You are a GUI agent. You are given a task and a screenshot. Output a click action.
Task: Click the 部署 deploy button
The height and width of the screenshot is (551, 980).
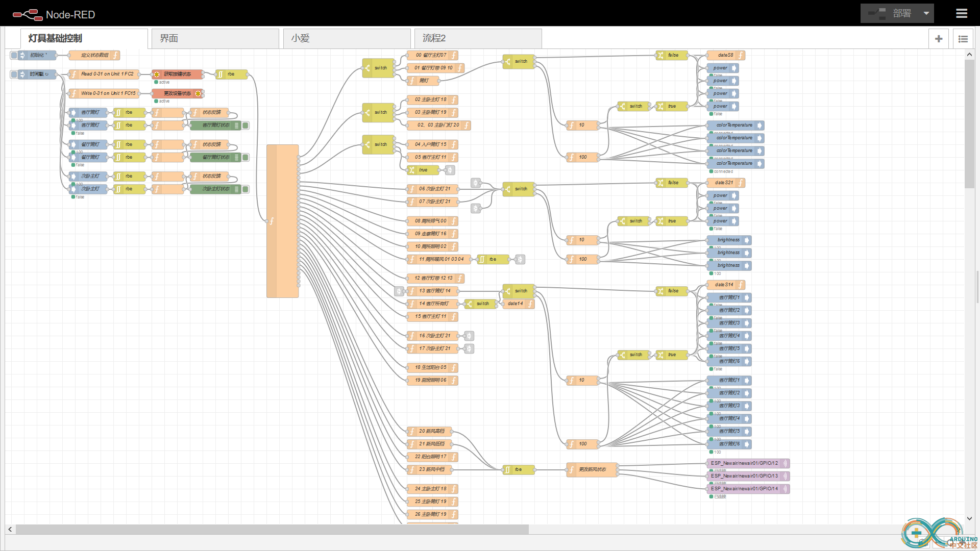point(890,14)
